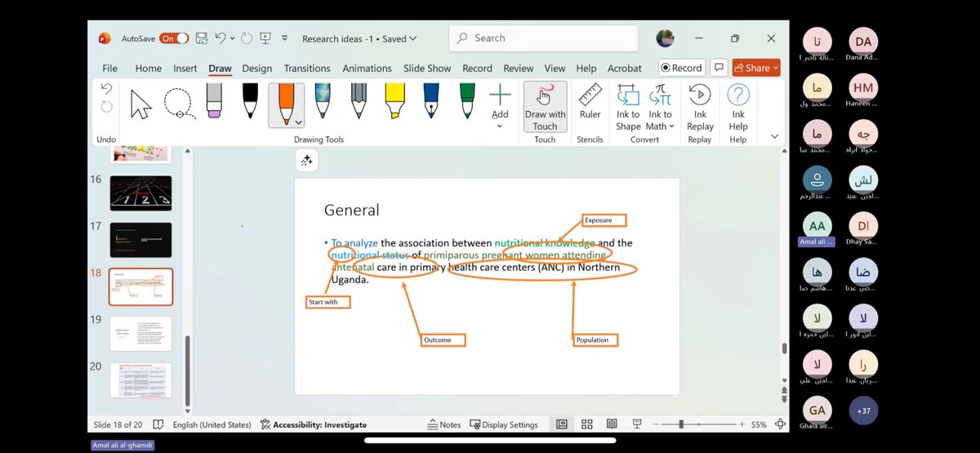Viewport: 980px width, 453px height.
Task: Select the green pen
Action: click(466, 100)
